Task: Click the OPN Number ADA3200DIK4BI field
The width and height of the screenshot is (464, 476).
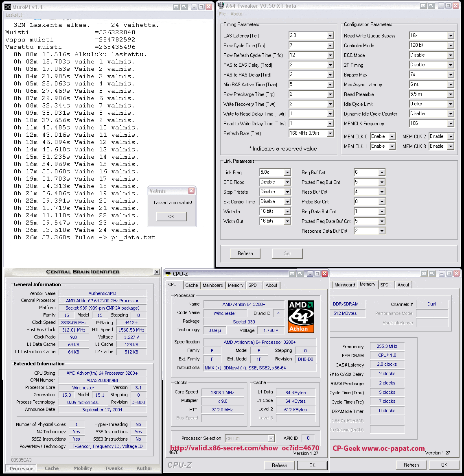Action: [102, 380]
